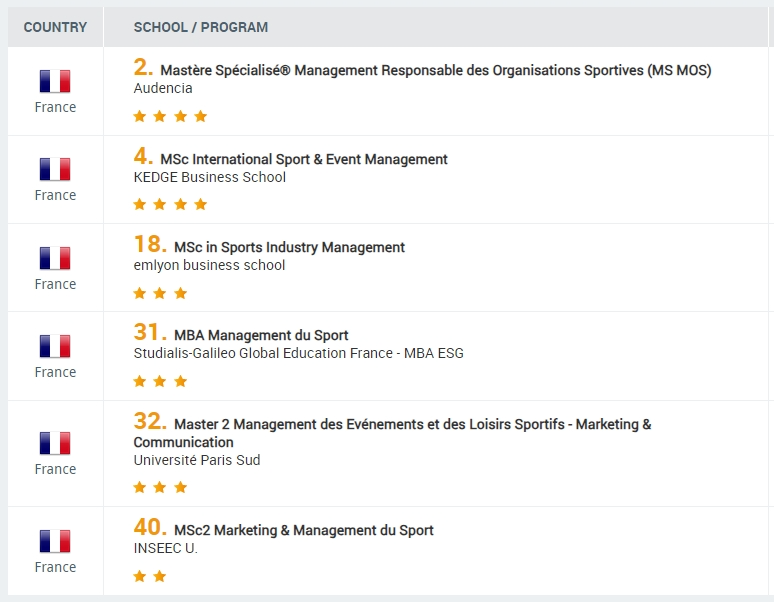The image size is (774, 602).
Task: Click the French flag beside Audencia
Action: click(x=55, y=82)
